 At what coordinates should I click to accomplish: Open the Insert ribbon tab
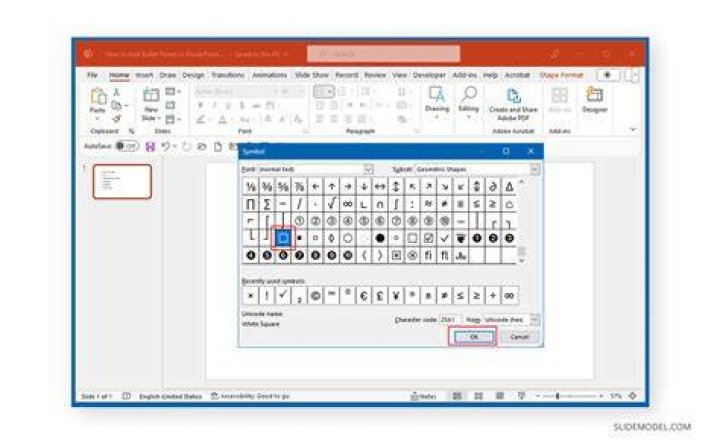(144, 75)
